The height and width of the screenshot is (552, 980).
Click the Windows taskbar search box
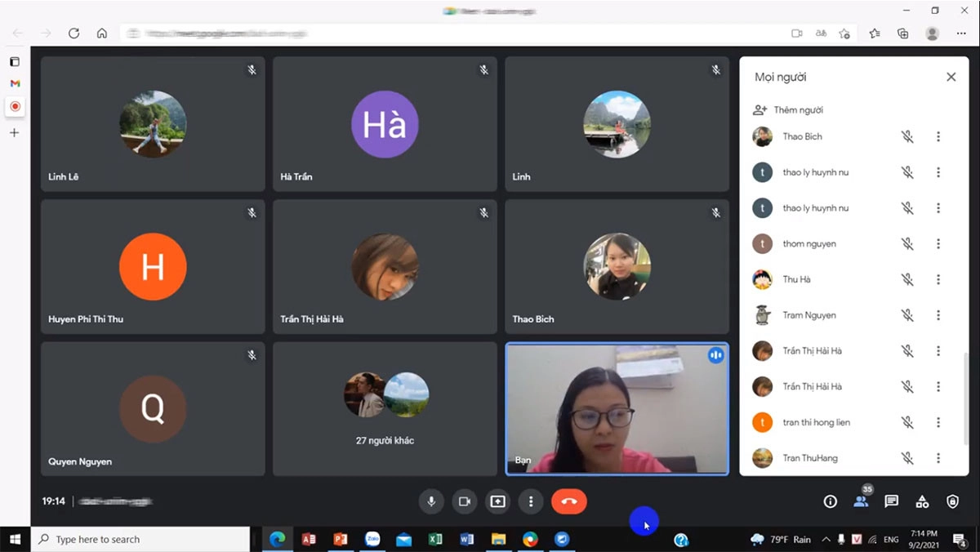tap(140, 539)
